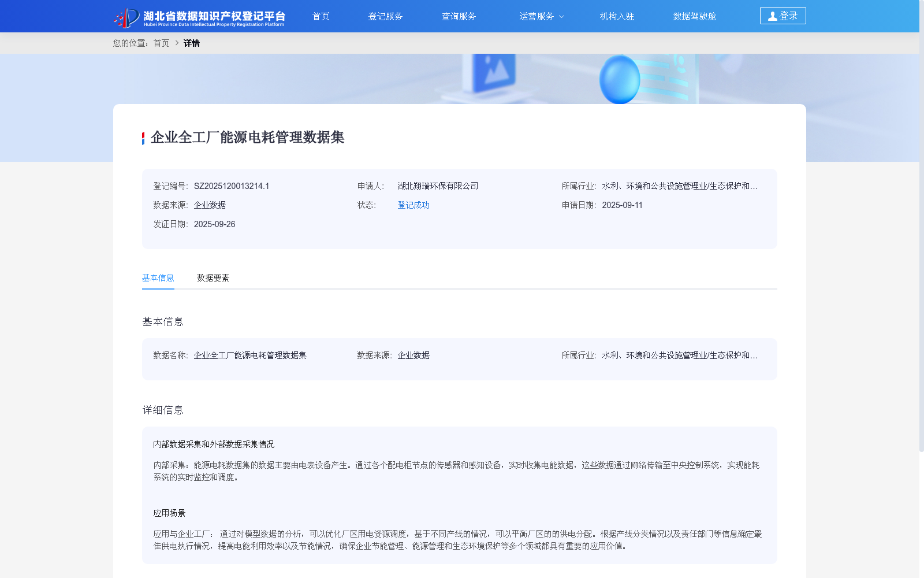
Task: Click the 应用场景 subheading
Action: 169,513
